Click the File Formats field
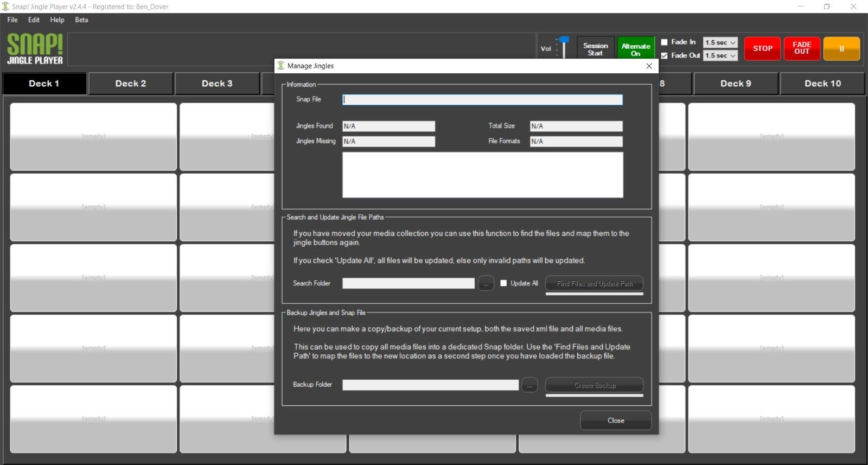This screenshot has height=465, width=868. 576,142
